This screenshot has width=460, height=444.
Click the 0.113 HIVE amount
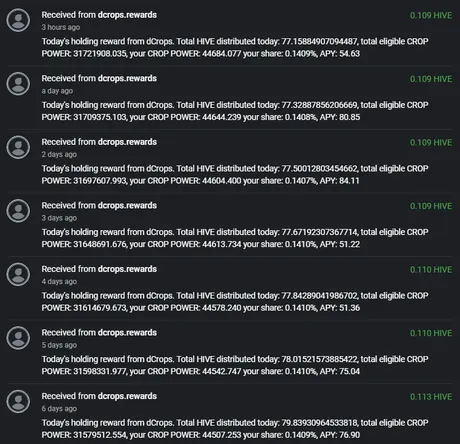click(431, 397)
